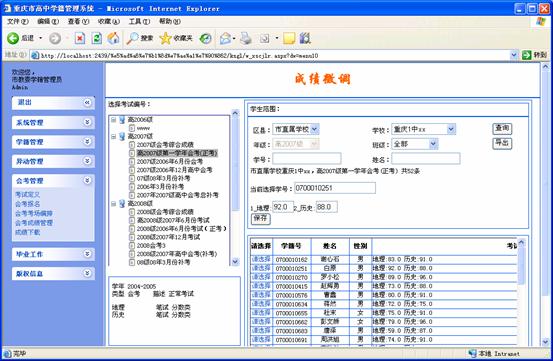Click the last toolbar icon after the note
The image size is (553, 361).
pos(305,38)
